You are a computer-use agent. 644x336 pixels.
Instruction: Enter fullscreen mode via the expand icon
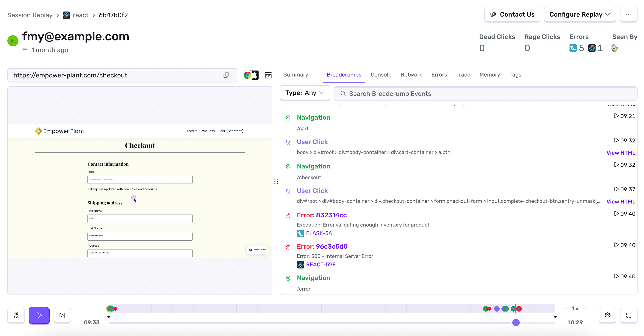click(628, 315)
